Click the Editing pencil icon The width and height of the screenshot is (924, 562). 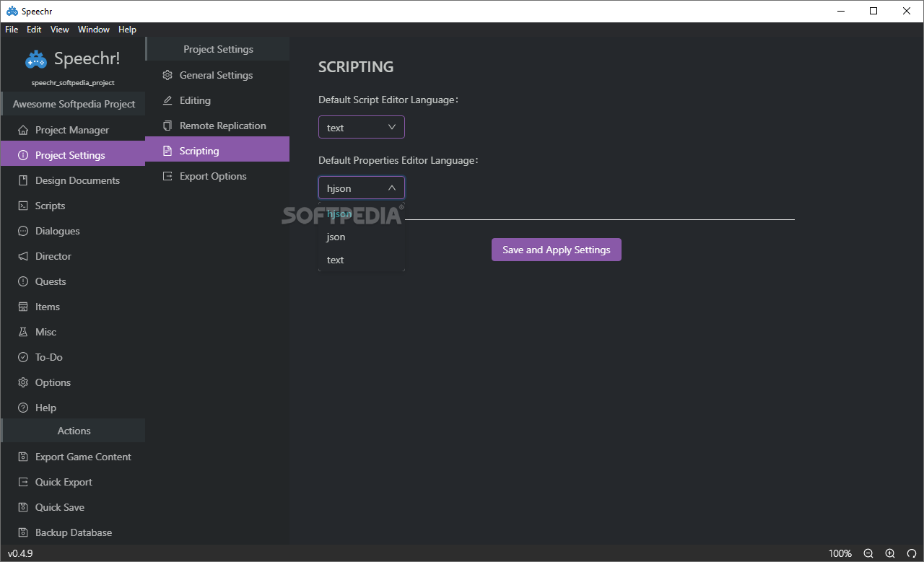(x=167, y=100)
